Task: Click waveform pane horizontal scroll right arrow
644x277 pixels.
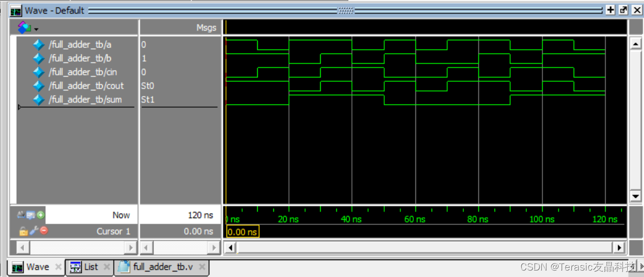Action: pyautogui.click(x=619, y=248)
